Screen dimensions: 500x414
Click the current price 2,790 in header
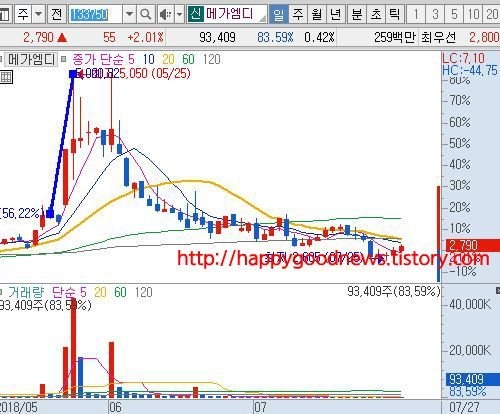coord(38,37)
